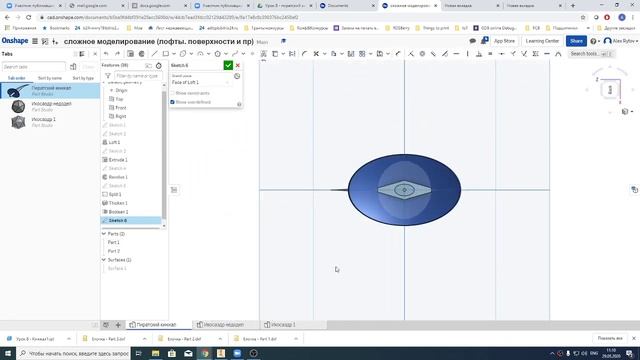The image size is (640, 360).
Task: Select the Trim tool
Action: [x=316, y=54]
